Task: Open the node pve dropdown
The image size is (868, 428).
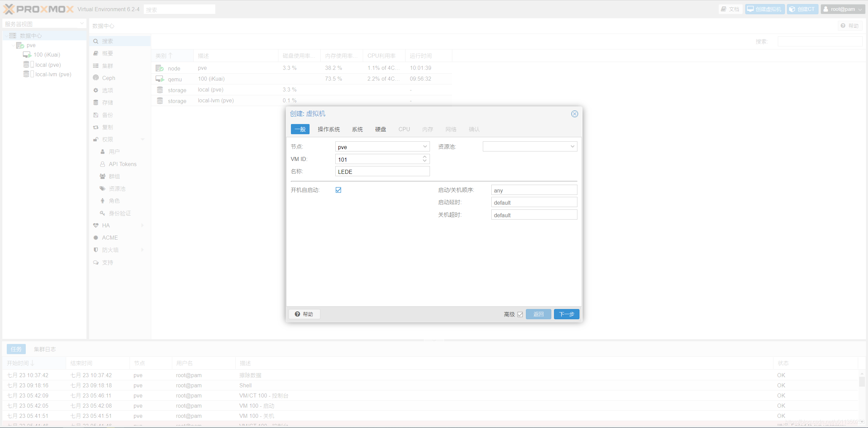Action: (425, 147)
